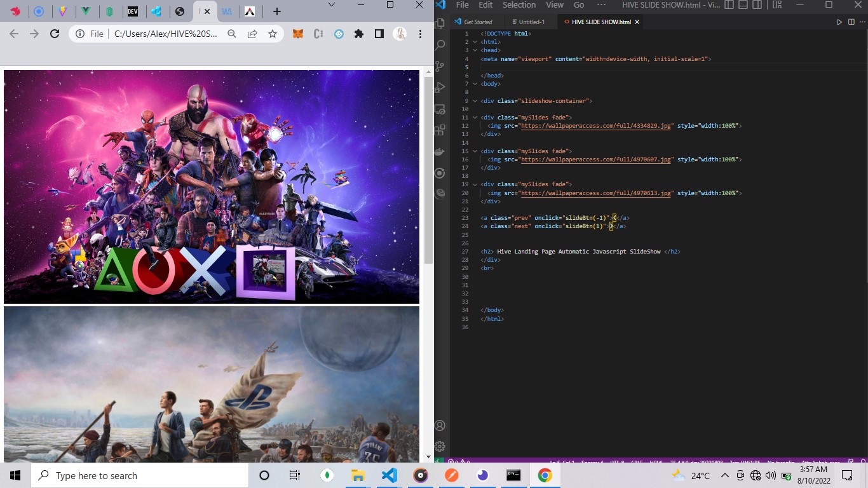The width and height of the screenshot is (868, 488).
Task: Open the Docker view in activity bar
Action: pyautogui.click(x=440, y=152)
